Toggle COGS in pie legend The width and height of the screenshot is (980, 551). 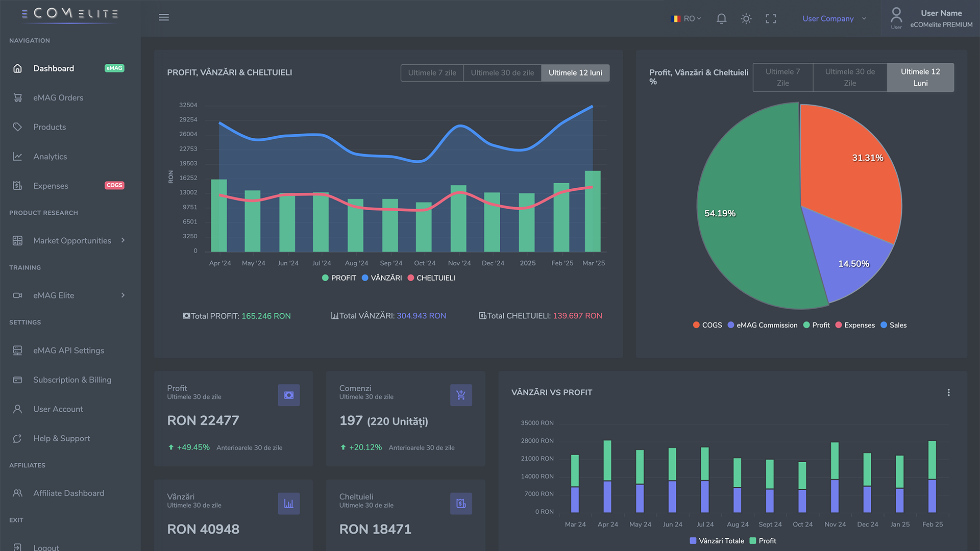(x=707, y=325)
